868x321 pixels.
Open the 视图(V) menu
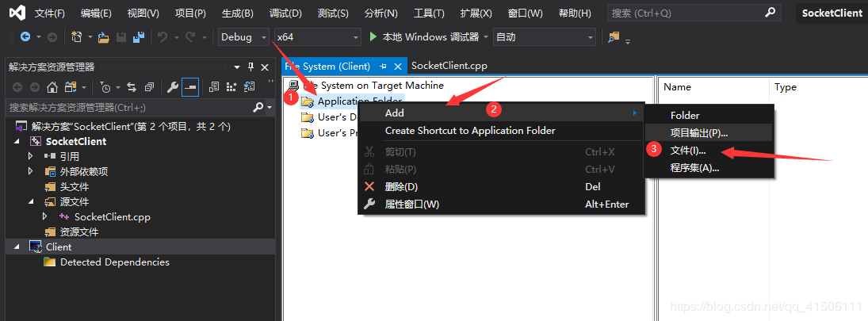pyautogui.click(x=143, y=13)
